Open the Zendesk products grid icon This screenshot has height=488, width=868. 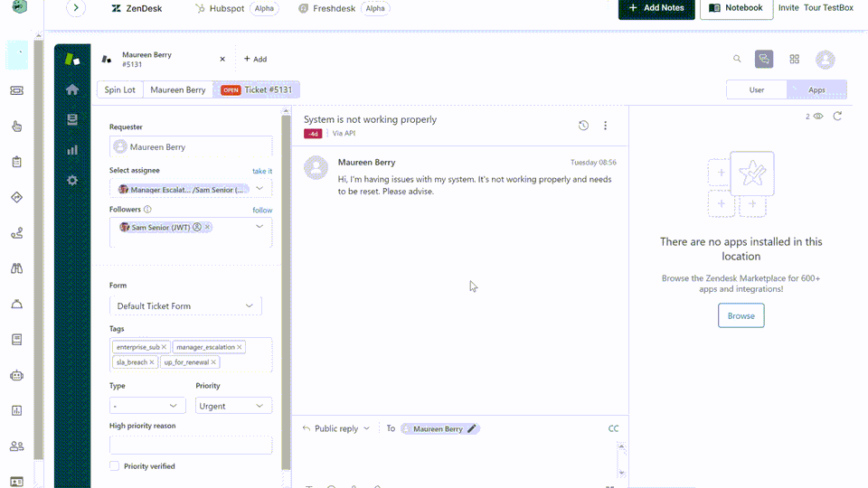(795, 60)
